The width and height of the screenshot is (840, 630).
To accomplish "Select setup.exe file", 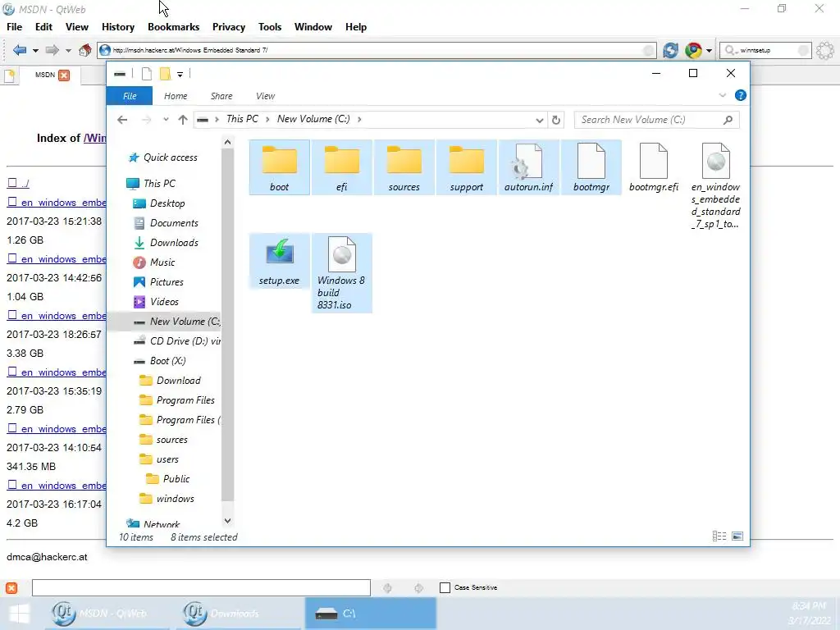I will coord(279,261).
